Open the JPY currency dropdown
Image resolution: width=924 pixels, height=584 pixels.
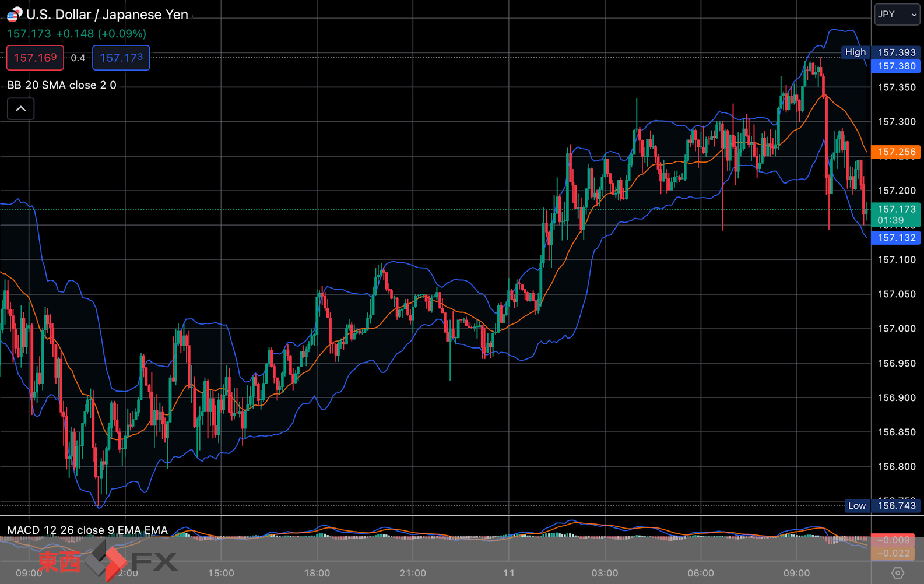pyautogui.click(x=897, y=15)
